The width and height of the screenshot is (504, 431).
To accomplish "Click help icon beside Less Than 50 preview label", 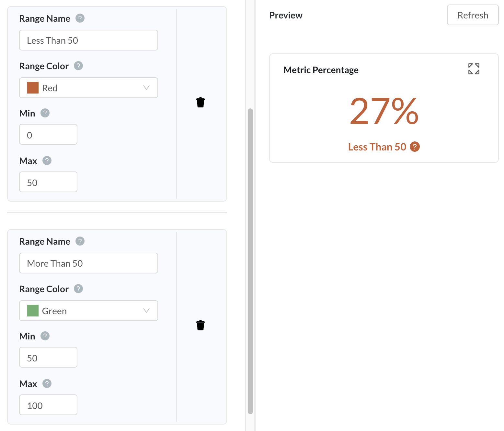I will [x=415, y=147].
